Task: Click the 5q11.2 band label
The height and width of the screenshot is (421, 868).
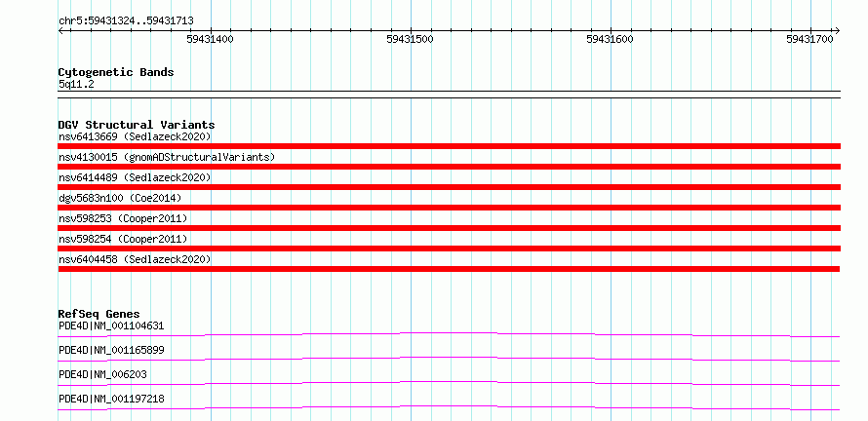Action: (x=76, y=85)
